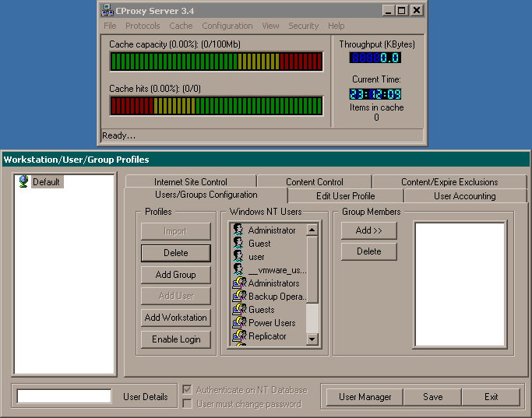Viewport: 532px width, 418px height.
Task: Click Delete in the Profiles group
Action: tap(176, 253)
